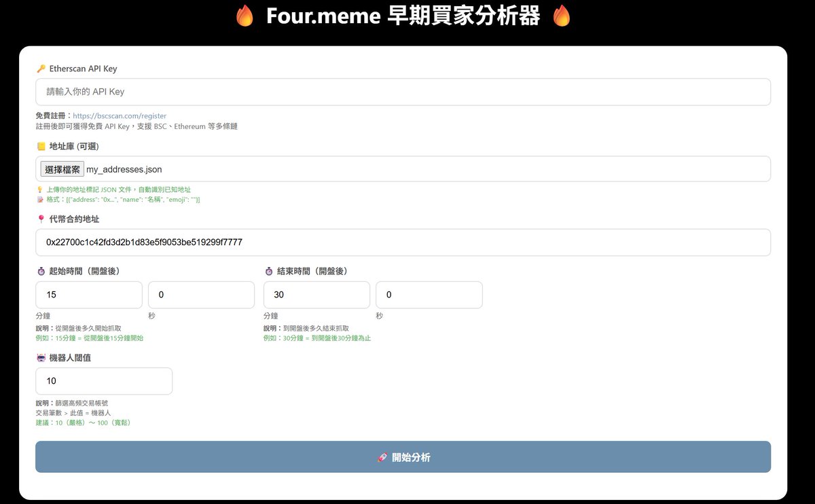Click the document icon before the JSON format hint
Viewport: 815px width, 504px height.
point(41,199)
